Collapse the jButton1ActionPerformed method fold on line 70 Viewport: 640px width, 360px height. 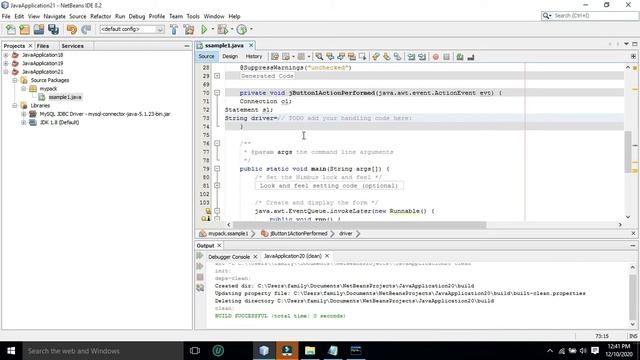tap(217, 93)
